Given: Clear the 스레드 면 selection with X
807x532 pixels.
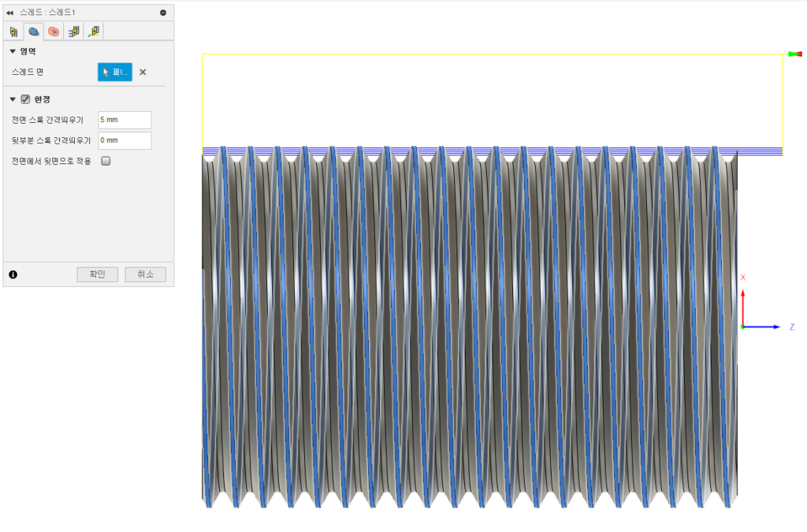Looking at the screenshot, I should click(143, 72).
